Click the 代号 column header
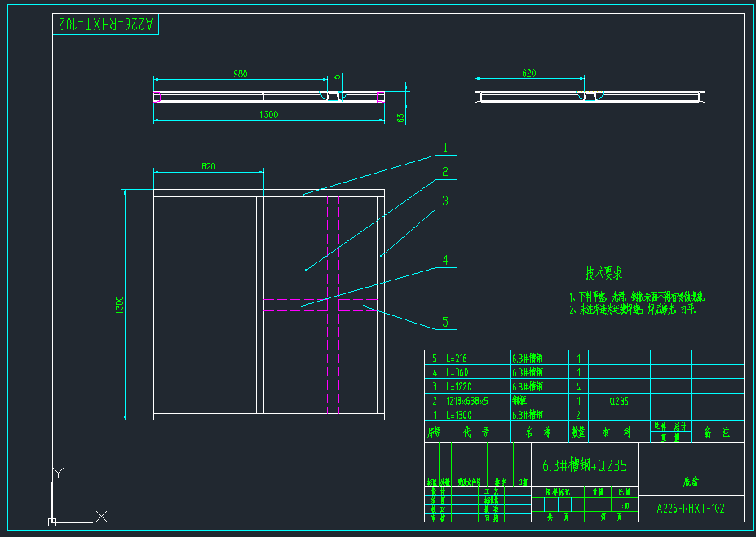 pos(476,432)
